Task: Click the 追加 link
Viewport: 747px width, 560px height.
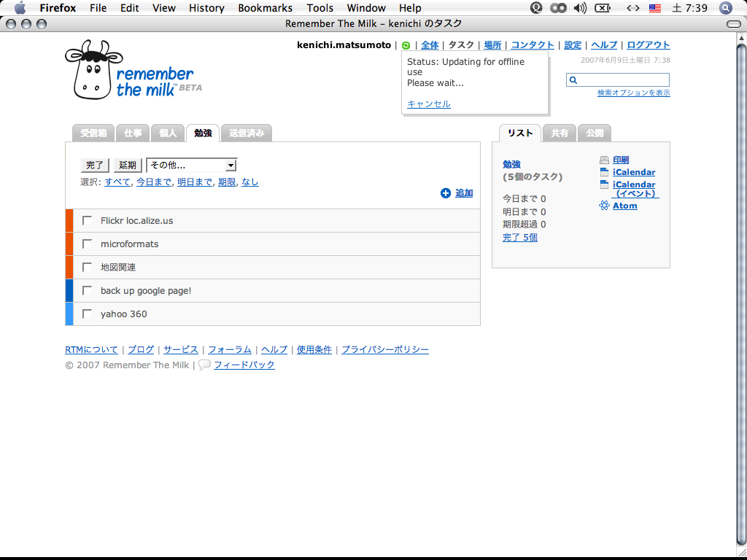Action: pyautogui.click(x=464, y=192)
